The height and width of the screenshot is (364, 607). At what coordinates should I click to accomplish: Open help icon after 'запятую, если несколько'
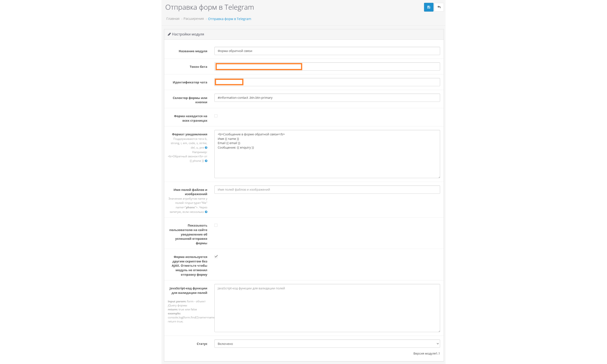[206, 212]
